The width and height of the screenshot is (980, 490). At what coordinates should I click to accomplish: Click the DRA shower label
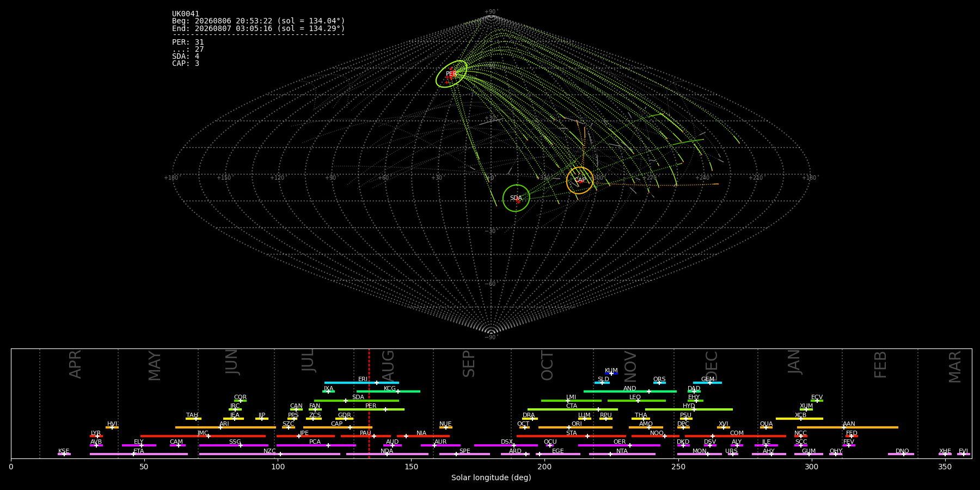pyautogui.click(x=529, y=415)
